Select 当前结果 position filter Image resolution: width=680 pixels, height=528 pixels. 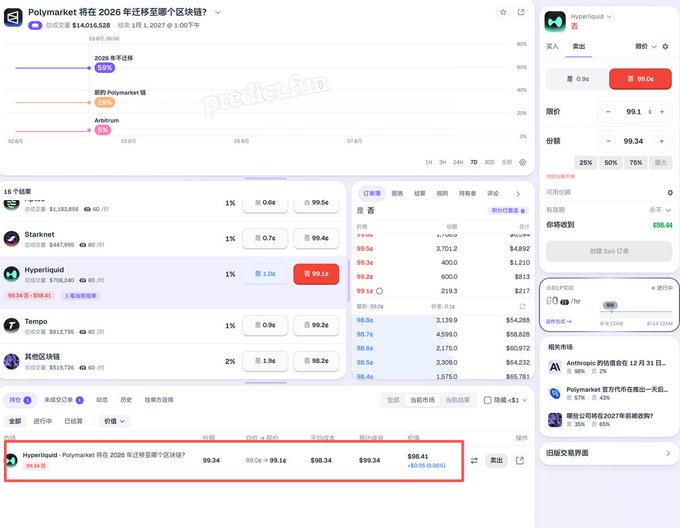(458, 400)
